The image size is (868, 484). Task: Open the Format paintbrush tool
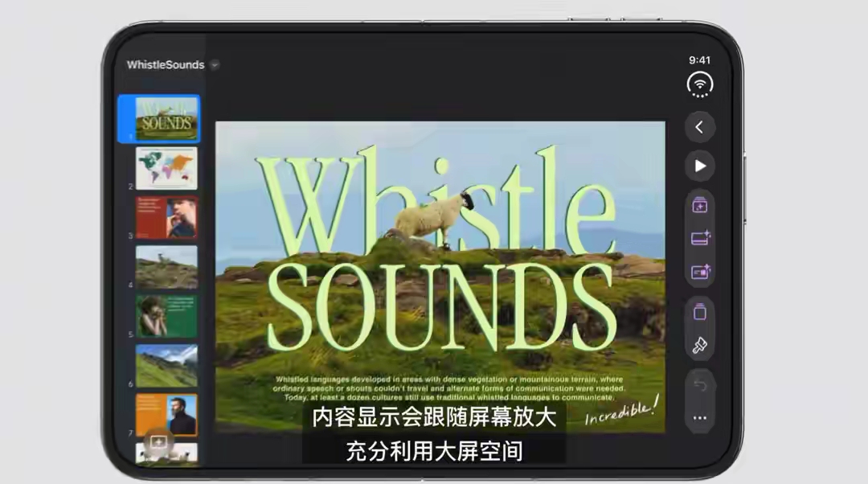pyautogui.click(x=700, y=346)
